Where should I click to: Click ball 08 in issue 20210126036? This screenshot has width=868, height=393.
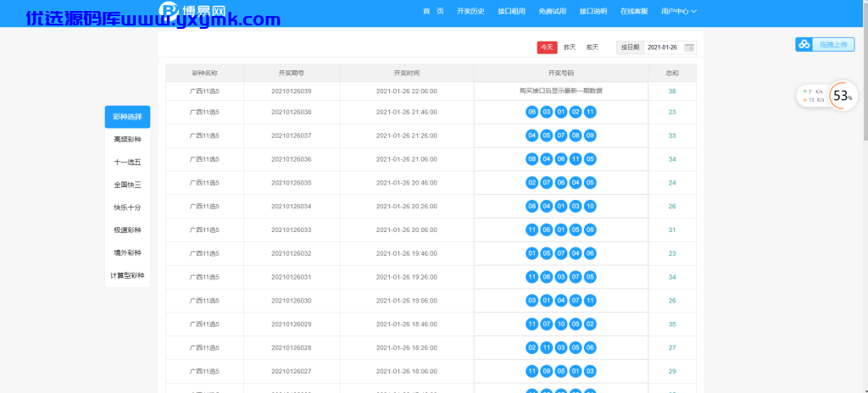click(x=532, y=159)
